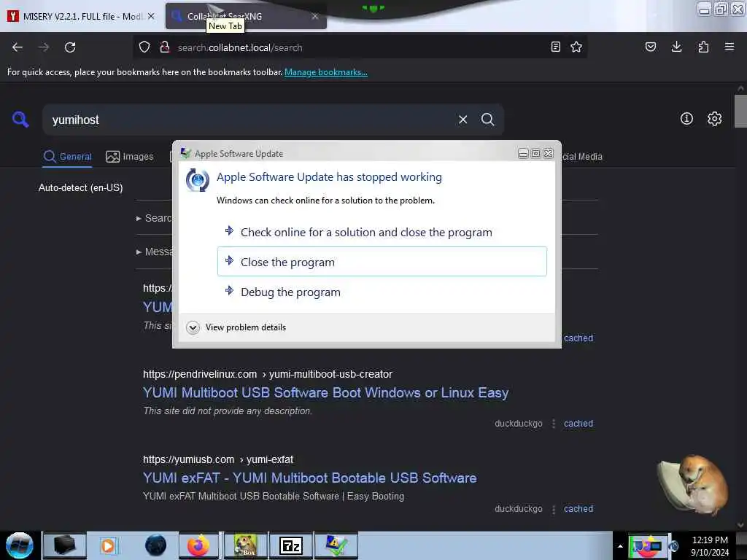Open Windows Start orb
Image resolution: width=747 pixels, height=560 pixels.
coord(20,545)
